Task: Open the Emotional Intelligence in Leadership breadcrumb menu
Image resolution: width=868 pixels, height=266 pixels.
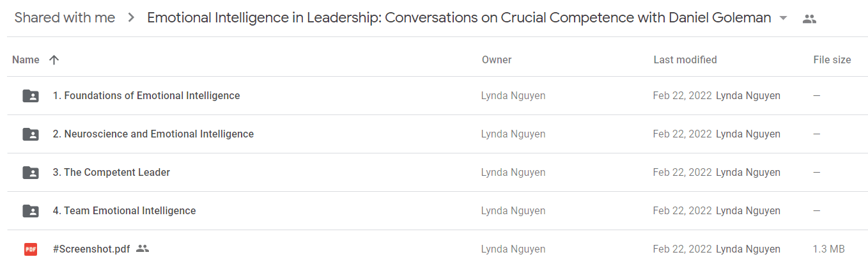Action: pyautogui.click(x=459, y=18)
